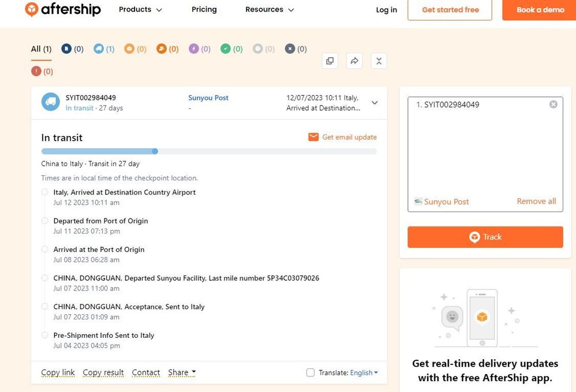Click Get email update link

coord(349,137)
